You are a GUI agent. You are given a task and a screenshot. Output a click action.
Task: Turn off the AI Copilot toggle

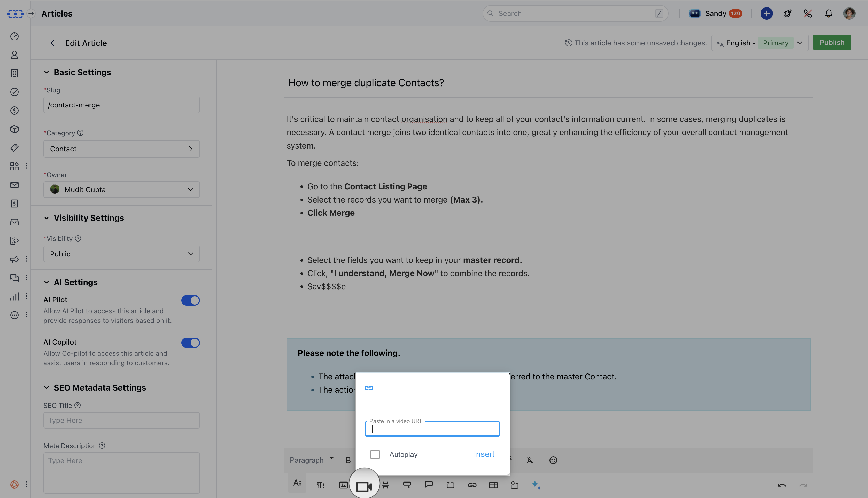tap(190, 343)
